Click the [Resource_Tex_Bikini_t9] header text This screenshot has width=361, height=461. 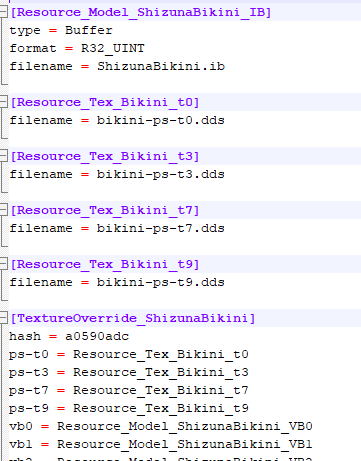coord(105,264)
